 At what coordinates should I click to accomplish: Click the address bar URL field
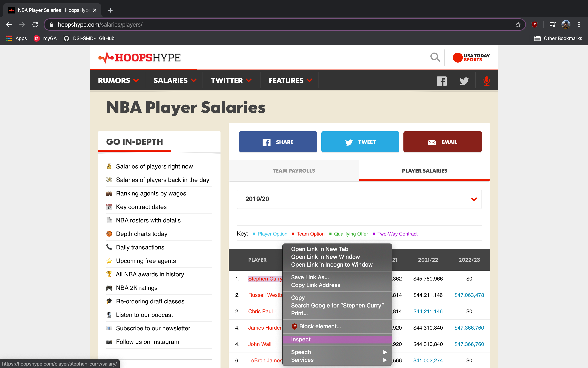coord(284,25)
